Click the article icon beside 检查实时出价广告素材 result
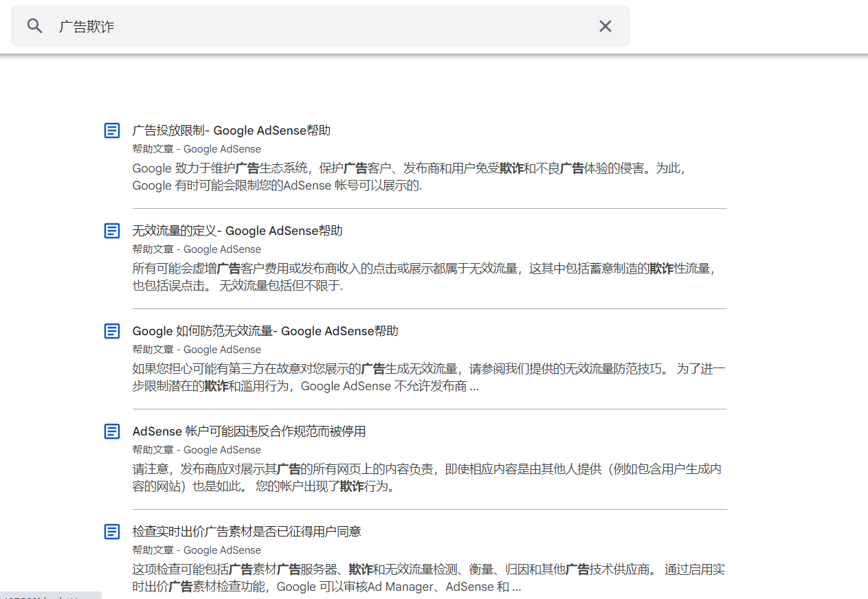The image size is (868, 599). tap(111, 531)
